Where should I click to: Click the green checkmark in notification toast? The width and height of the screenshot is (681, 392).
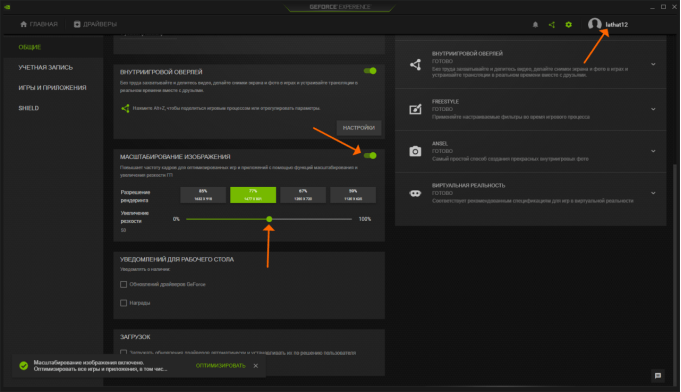[x=24, y=366]
